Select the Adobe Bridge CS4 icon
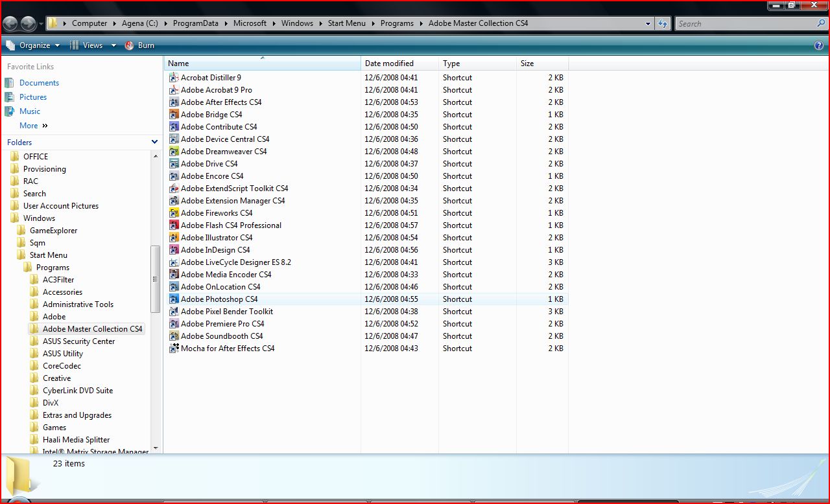The width and height of the screenshot is (830, 504). coord(174,114)
